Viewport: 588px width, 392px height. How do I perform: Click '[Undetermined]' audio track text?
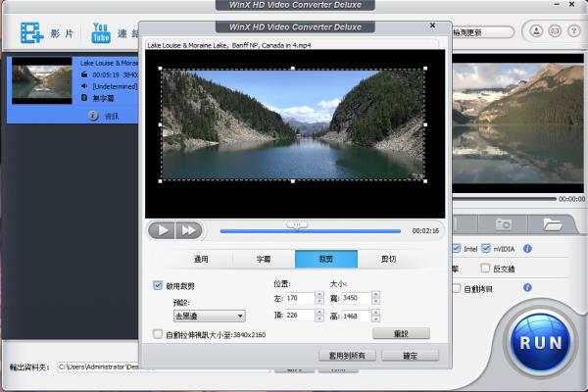(115, 86)
